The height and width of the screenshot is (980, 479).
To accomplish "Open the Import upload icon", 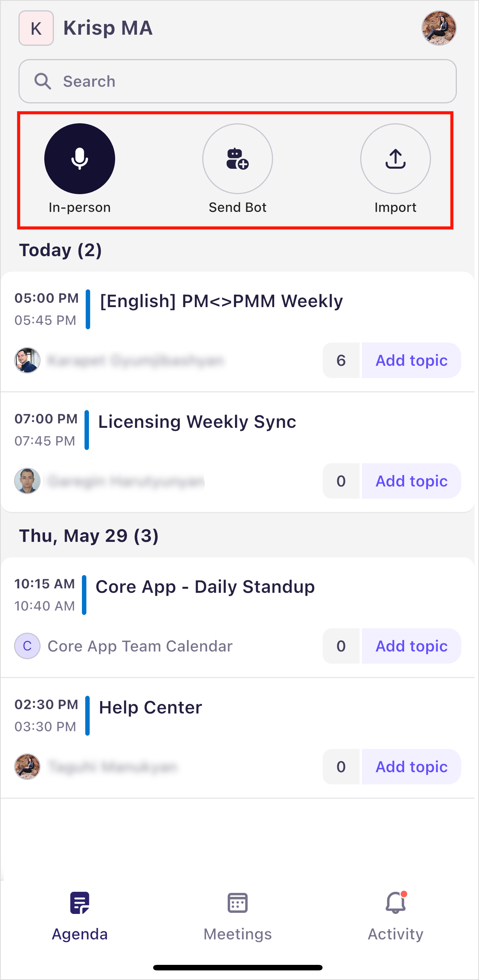I will point(395,159).
